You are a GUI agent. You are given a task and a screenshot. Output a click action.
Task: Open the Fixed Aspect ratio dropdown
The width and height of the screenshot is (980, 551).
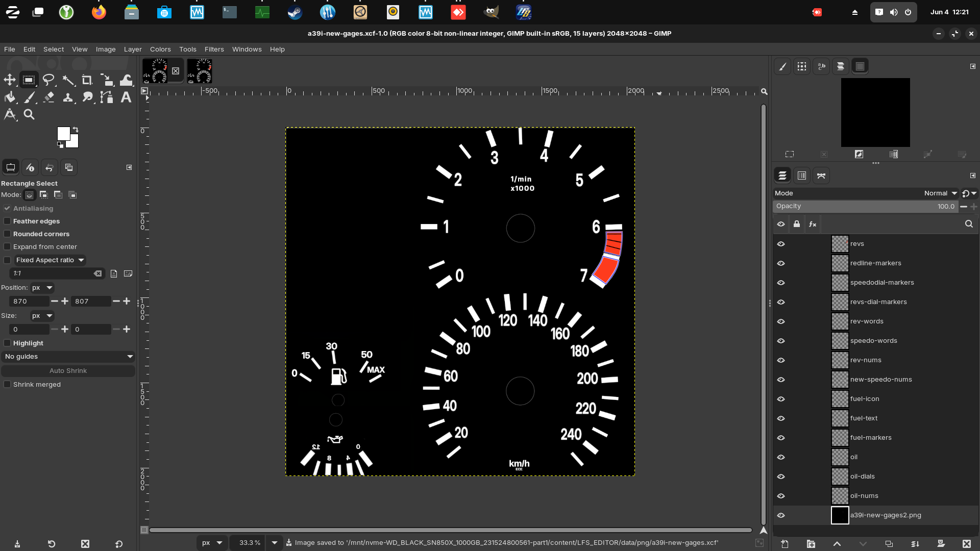(50, 260)
